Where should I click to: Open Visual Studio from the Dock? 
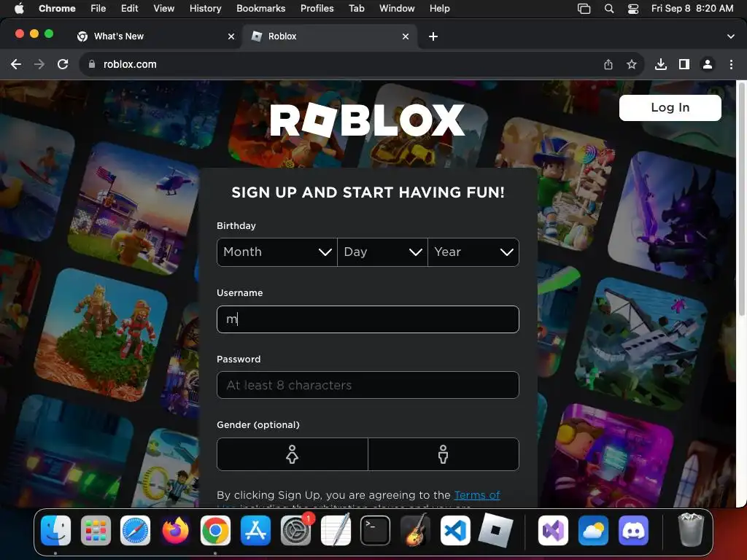point(553,531)
